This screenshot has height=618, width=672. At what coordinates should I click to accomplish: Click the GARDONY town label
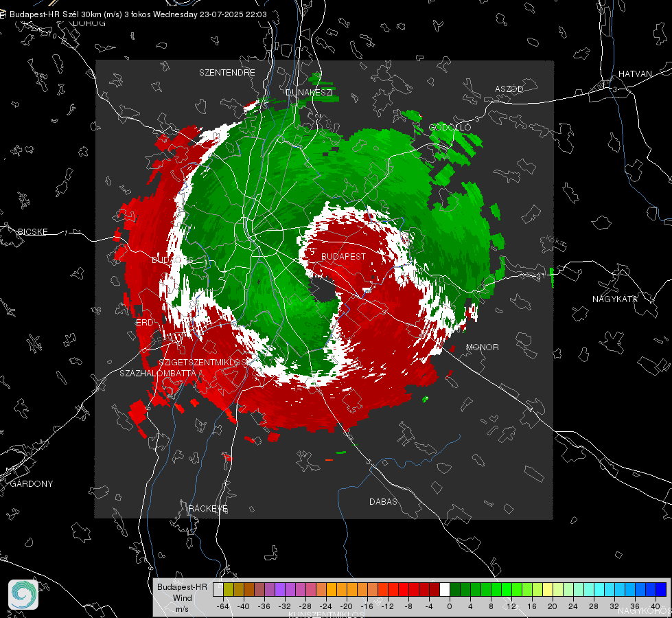pos(32,484)
